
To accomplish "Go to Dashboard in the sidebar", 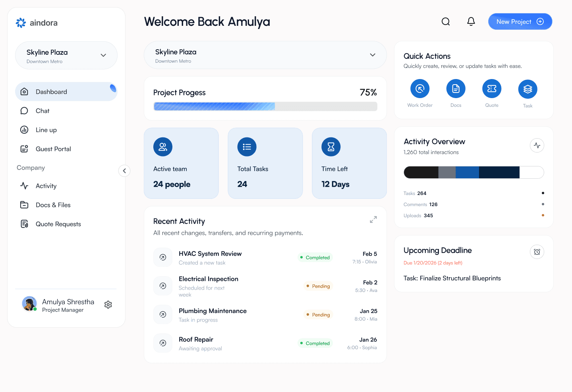I will coord(66,92).
